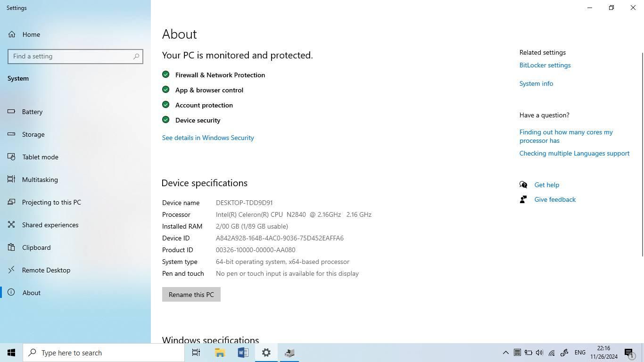Click the Get help chat icon

tap(523, 185)
